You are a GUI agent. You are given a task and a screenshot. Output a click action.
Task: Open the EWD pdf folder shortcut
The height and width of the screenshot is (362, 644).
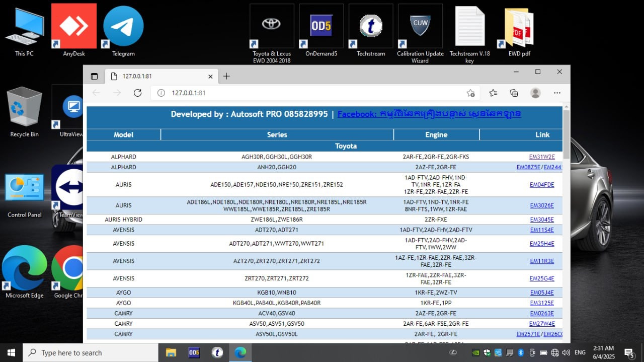pyautogui.click(x=519, y=30)
